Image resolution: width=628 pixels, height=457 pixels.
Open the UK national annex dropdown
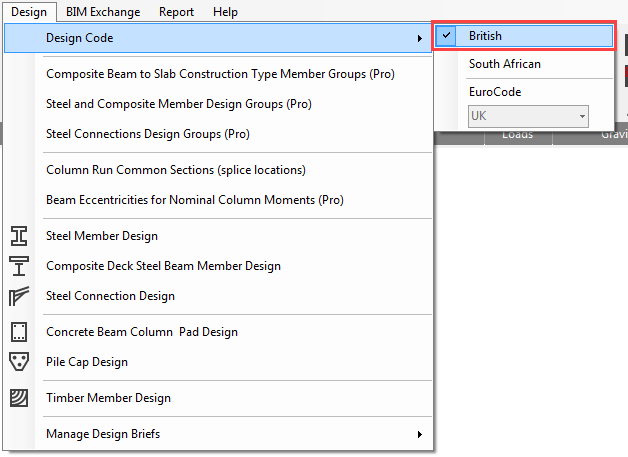(x=528, y=116)
